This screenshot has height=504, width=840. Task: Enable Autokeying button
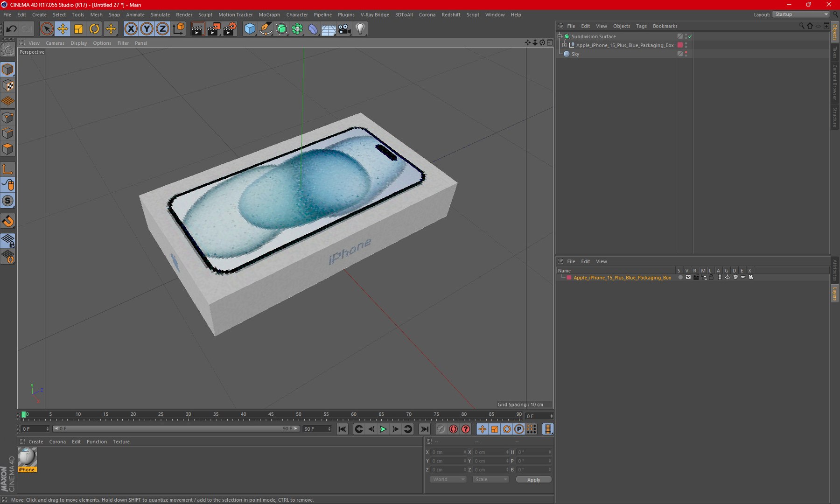453,429
